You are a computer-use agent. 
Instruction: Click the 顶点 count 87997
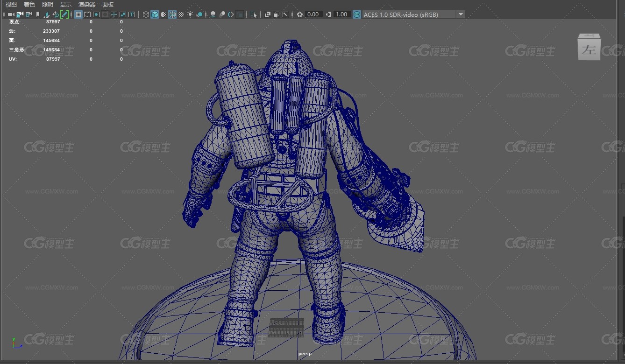[53, 22]
